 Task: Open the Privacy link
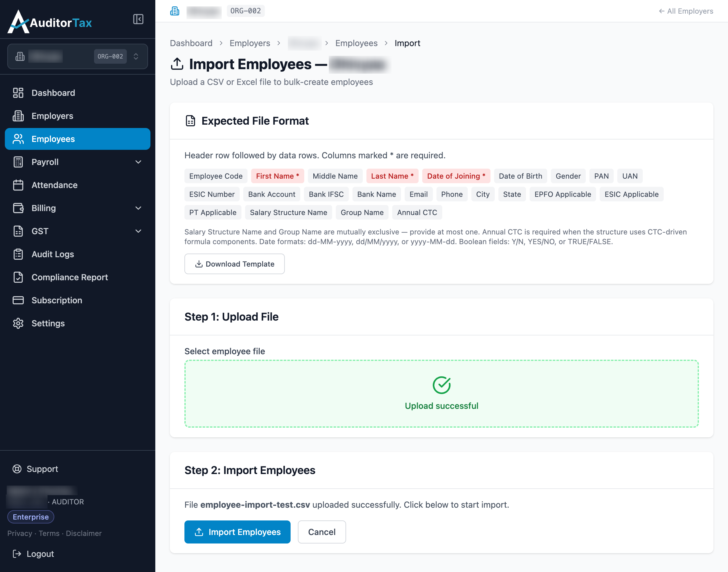20,533
